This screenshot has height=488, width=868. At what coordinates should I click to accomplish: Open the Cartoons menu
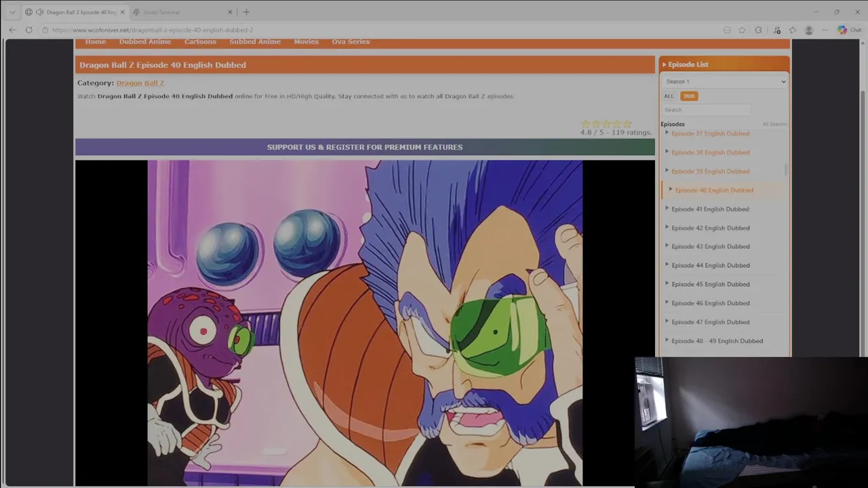tap(200, 42)
